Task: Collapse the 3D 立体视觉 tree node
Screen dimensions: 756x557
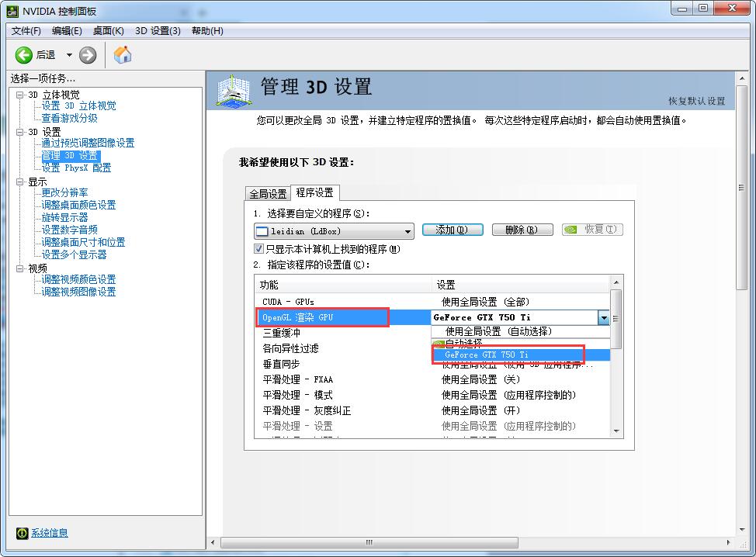Action: click(20, 95)
